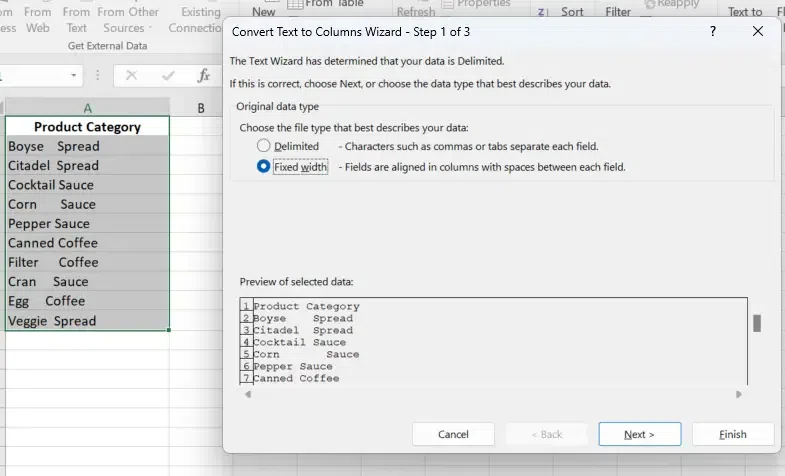Click the preview scroll right arrow

tap(738, 394)
